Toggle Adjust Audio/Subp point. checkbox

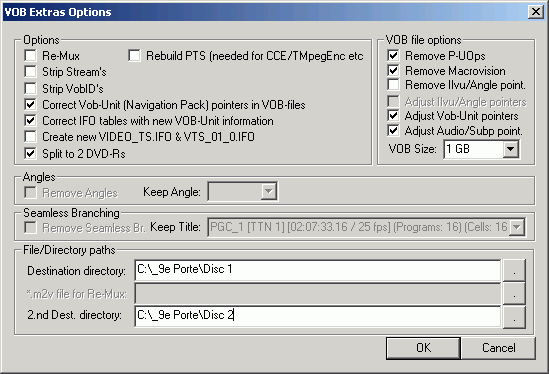(x=393, y=131)
